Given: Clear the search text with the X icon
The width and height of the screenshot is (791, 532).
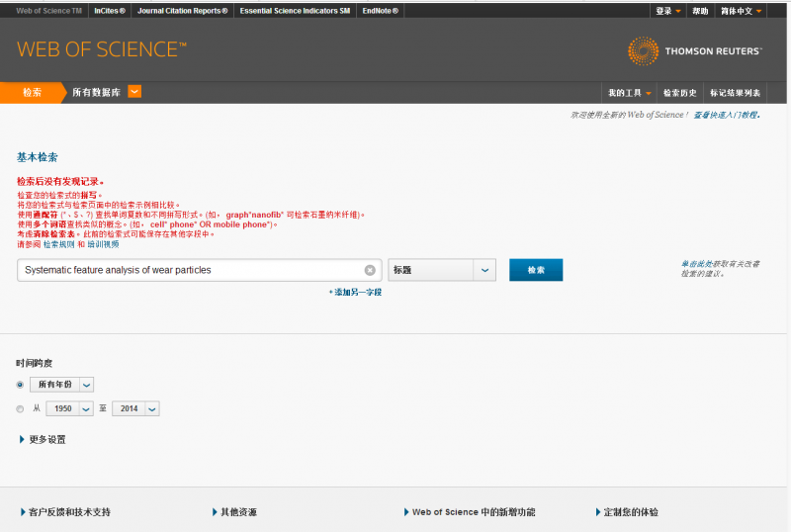Looking at the screenshot, I should pos(370,270).
